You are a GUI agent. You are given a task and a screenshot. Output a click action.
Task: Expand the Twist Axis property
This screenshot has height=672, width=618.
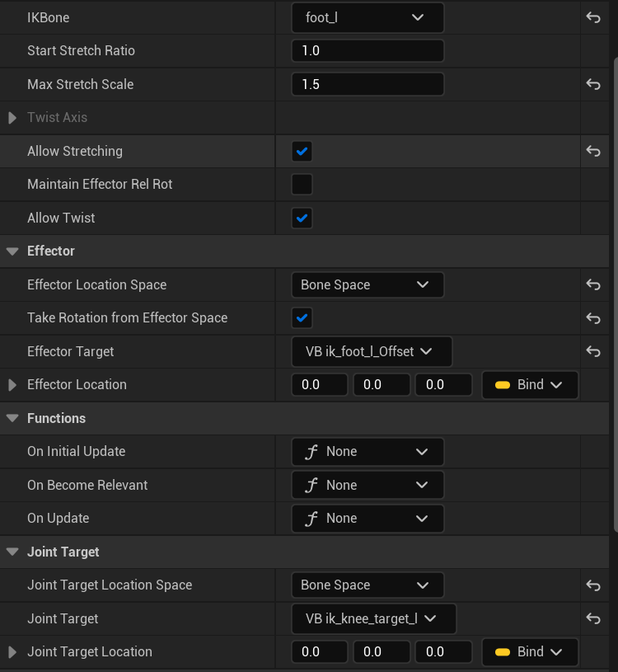(x=12, y=118)
